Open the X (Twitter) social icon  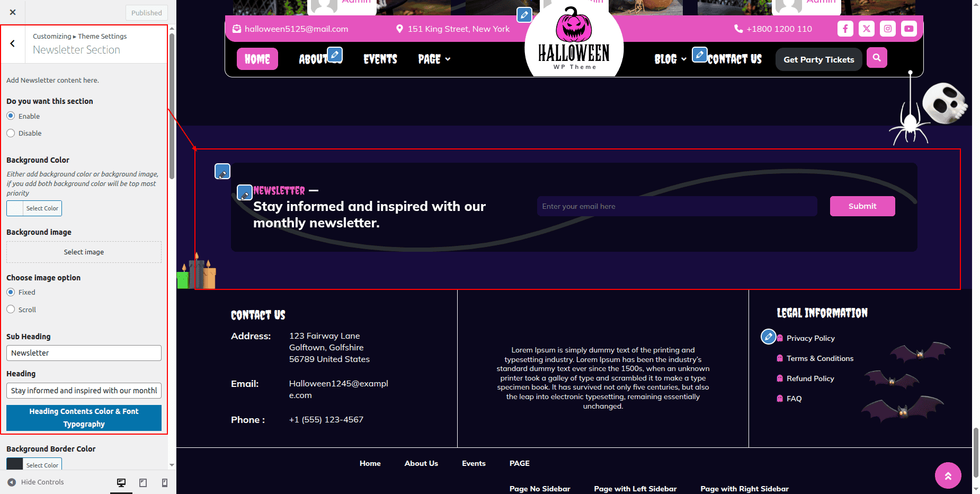866,29
